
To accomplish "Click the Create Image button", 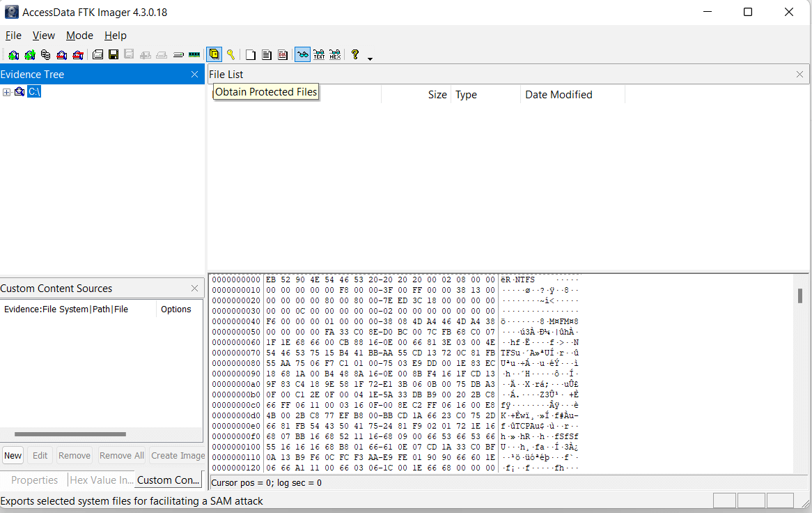I will point(178,455).
